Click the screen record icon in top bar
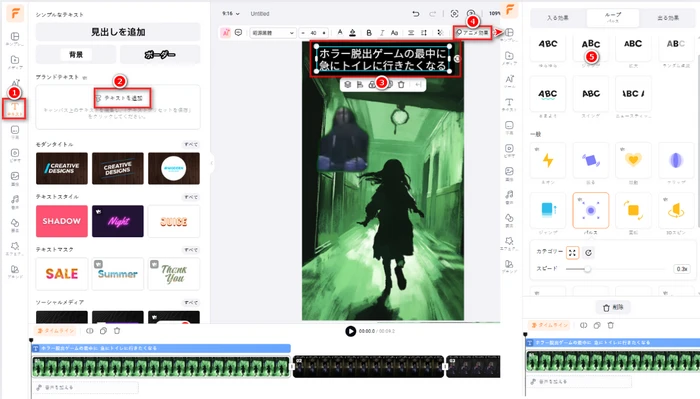Viewport: 700px width, 399px height. coord(454,14)
